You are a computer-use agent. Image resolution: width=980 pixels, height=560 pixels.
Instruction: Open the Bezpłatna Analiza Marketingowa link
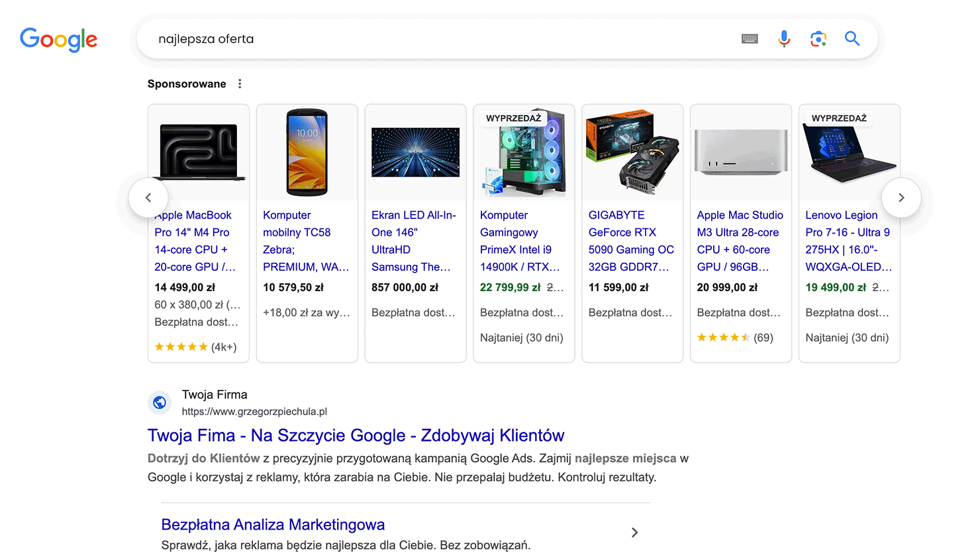273,525
